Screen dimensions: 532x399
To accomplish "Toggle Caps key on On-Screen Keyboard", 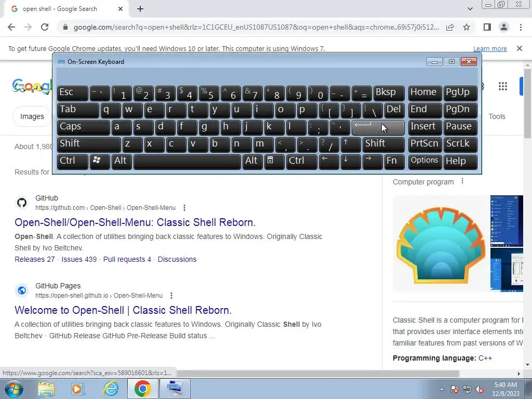I will [84, 127].
